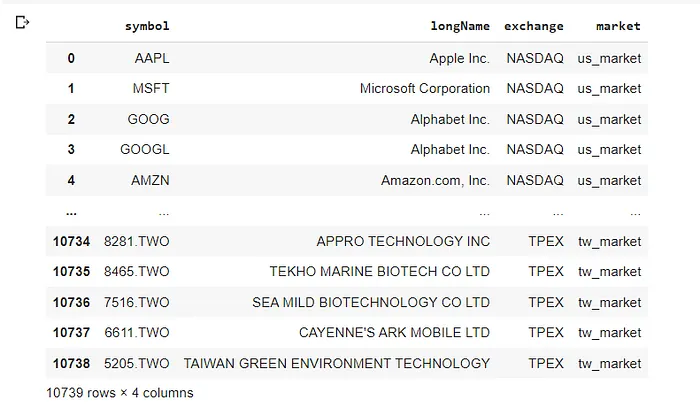
Task: Click the GOOGL symbol cell
Action: (148, 150)
